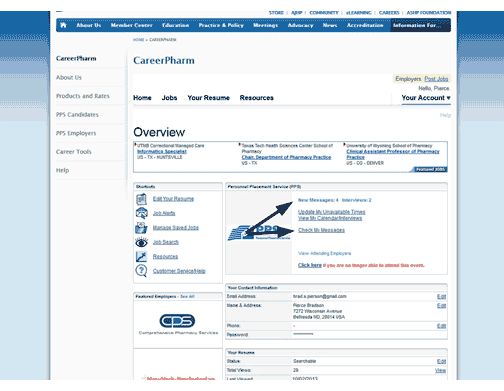The image size is (504, 391).
Task: Edit the Email Address row
Action: coord(441,297)
